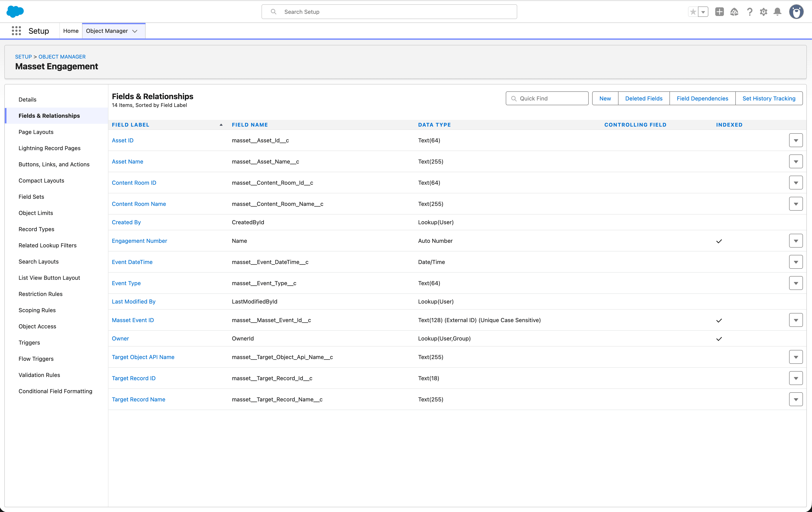The image size is (812, 512).
Task: Expand the Engagement Number row dropdown
Action: pyautogui.click(x=796, y=241)
